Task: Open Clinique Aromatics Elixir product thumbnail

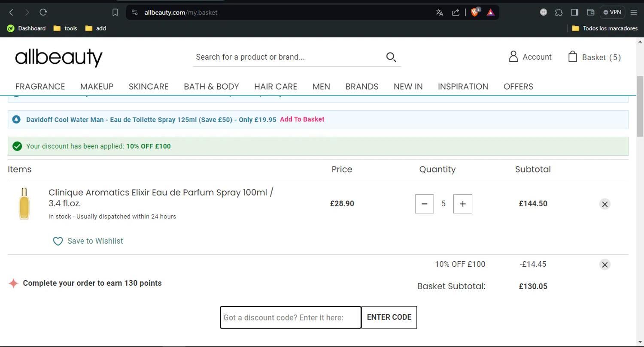Action: tap(24, 204)
